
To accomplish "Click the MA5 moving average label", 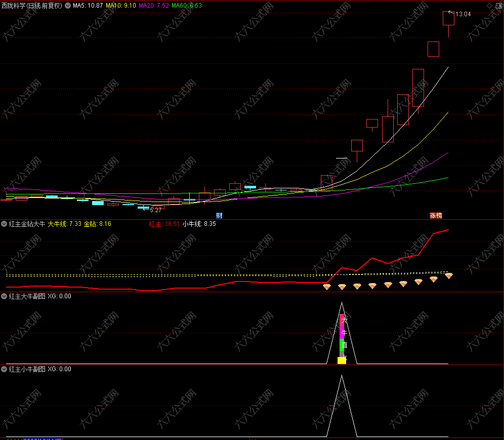I will (88, 6).
